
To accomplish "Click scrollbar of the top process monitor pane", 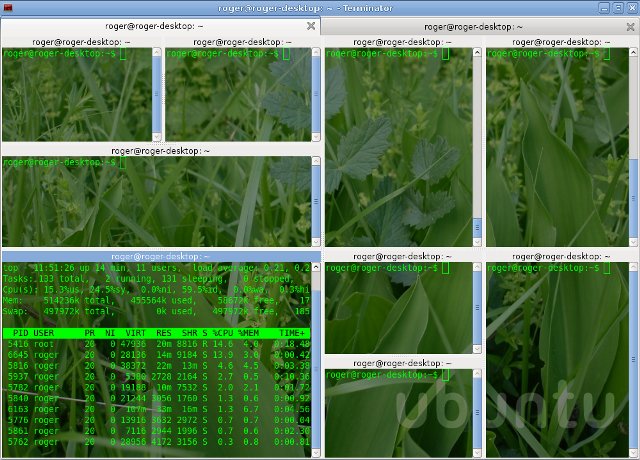I will click(x=315, y=360).
